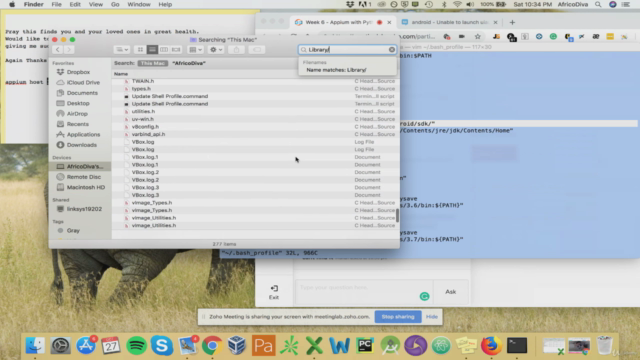Open Skype from the Dock
640x360 pixels.
click(x=162, y=346)
